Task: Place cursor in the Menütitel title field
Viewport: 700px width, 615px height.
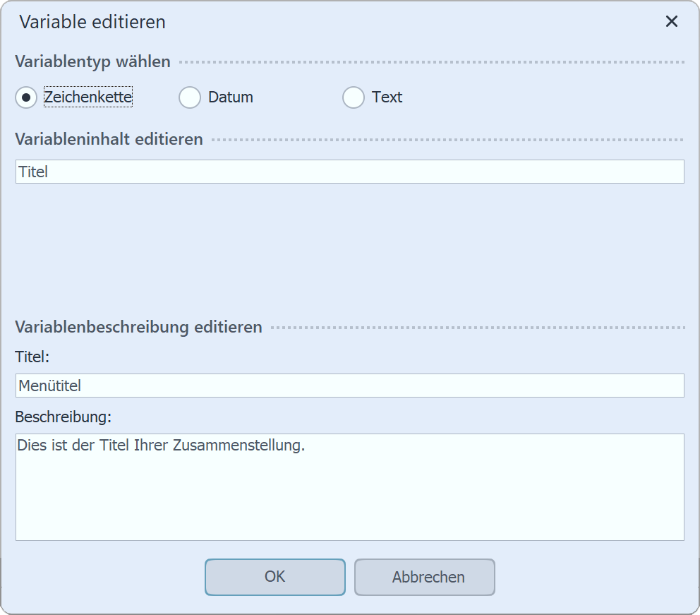Action: point(349,386)
